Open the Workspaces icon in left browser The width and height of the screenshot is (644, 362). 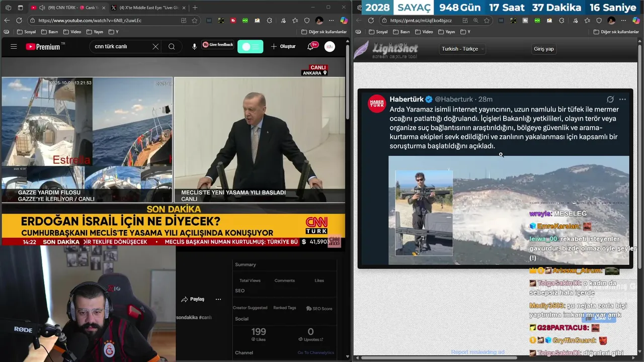tap(8, 8)
